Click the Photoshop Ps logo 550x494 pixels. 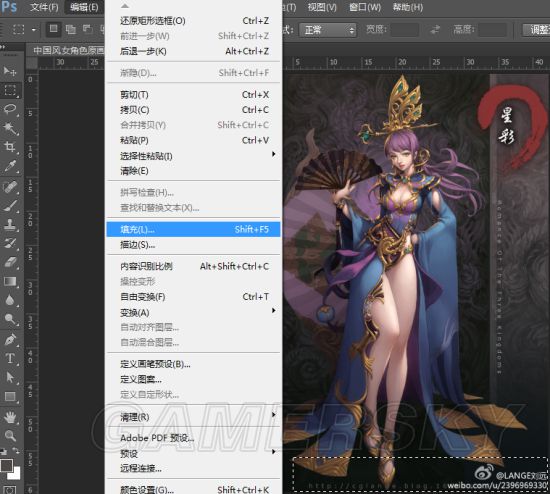[9, 6]
